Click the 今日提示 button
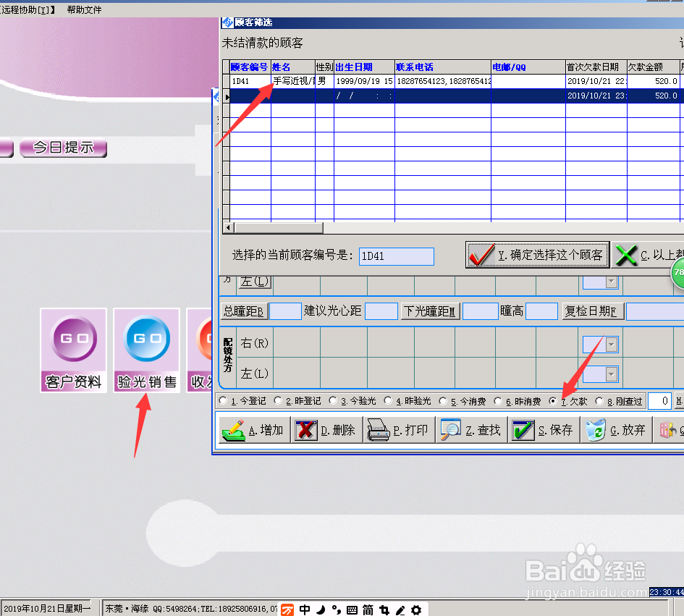The image size is (684, 616). [x=63, y=148]
